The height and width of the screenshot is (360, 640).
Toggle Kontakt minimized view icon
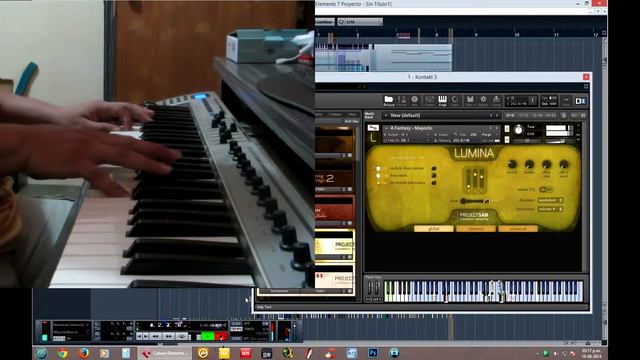click(566, 100)
